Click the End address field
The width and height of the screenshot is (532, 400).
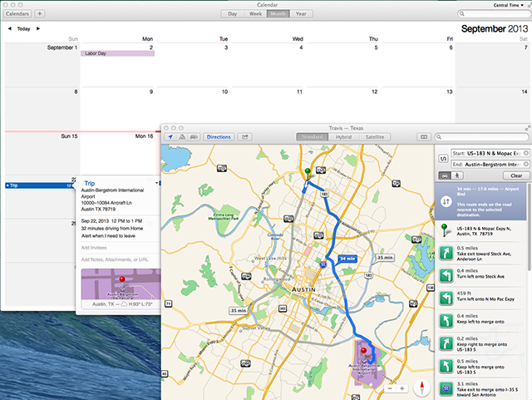490,165
